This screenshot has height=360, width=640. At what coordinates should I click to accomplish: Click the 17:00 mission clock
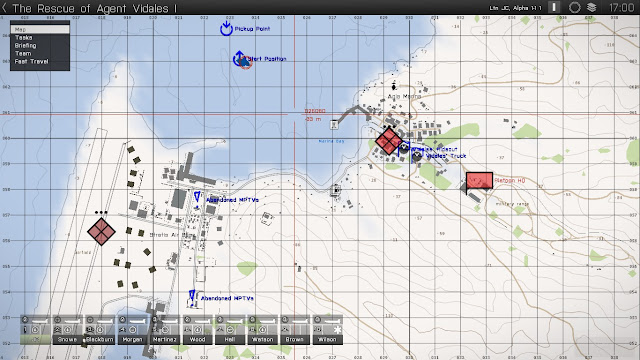(621, 7)
